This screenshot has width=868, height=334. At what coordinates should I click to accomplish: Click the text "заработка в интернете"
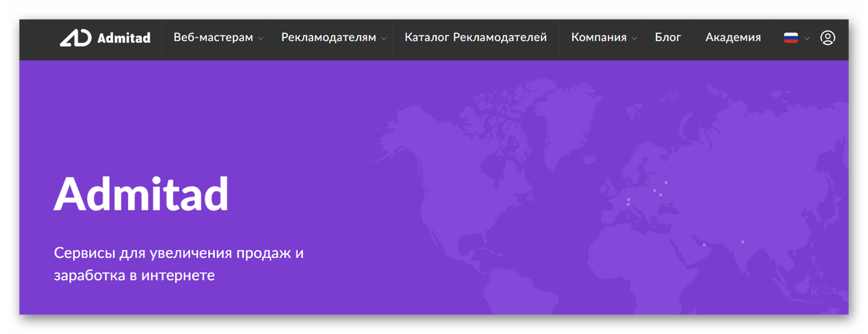coord(135,275)
